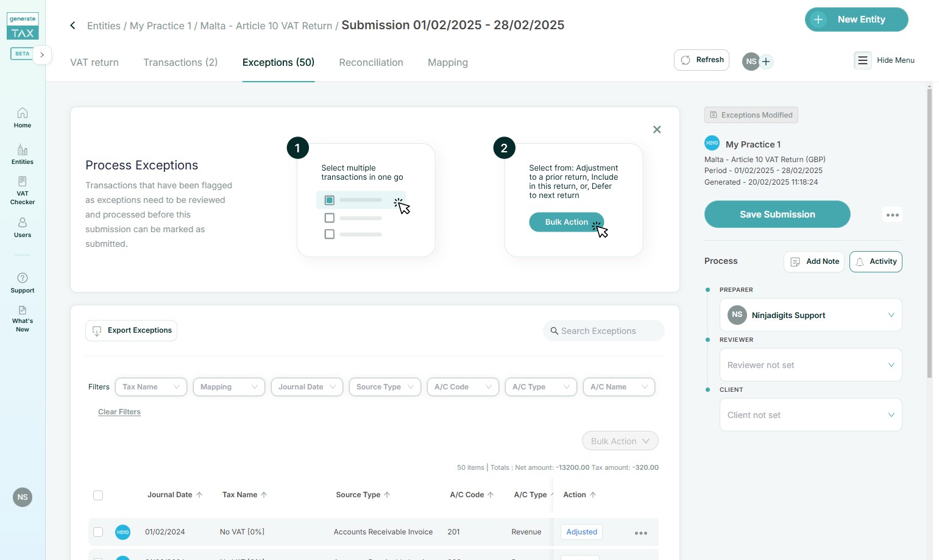Open the Entities sidebar icon
Viewport: 939px width, 560px height.
click(x=23, y=154)
